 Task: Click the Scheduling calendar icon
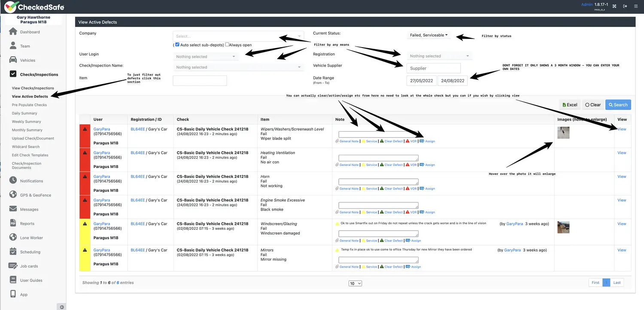point(13,252)
